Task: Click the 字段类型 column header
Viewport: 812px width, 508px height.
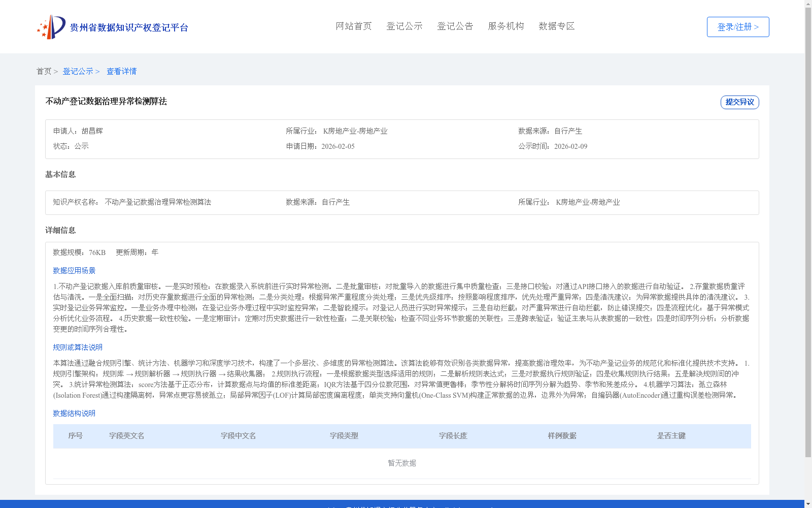Action: (344, 436)
